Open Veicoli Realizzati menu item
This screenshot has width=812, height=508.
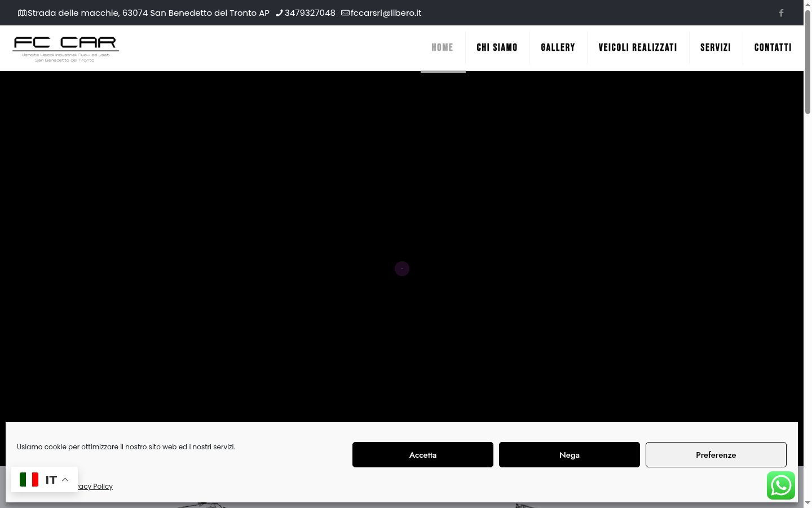(638, 47)
